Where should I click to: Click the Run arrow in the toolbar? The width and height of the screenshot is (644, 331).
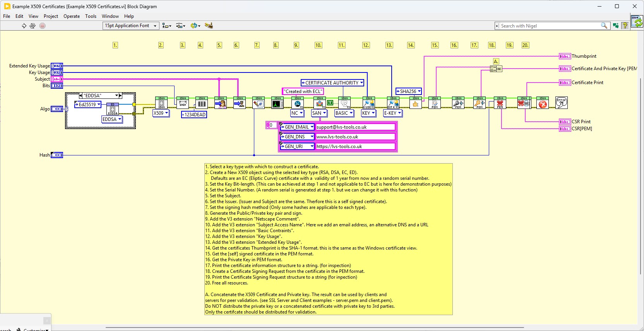coord(24,26)
